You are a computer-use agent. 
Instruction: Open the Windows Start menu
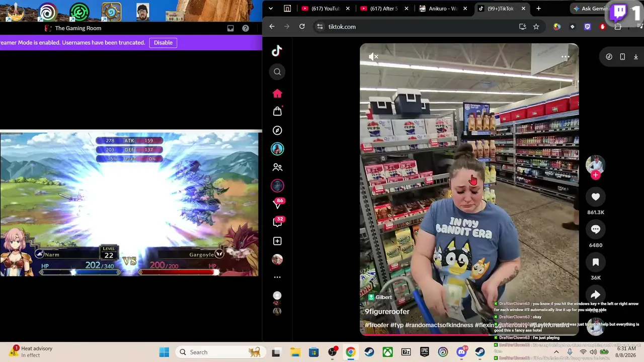[x=164, y=352]
